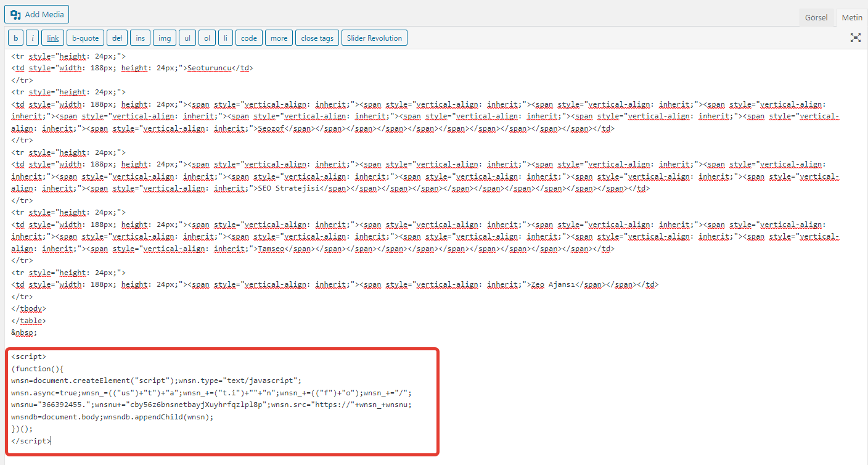Click the line starting wnsnu="366392455."

pos(211,405)
